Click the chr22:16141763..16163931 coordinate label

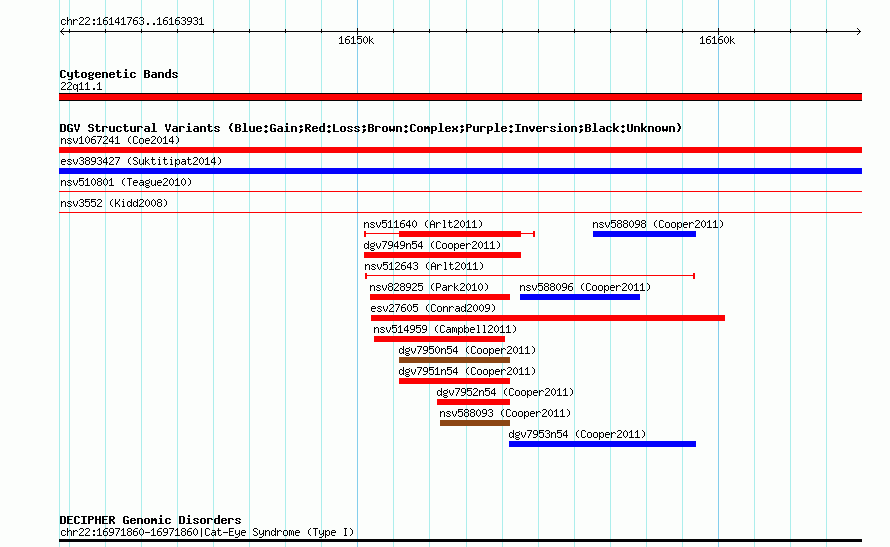pos(132,22)
